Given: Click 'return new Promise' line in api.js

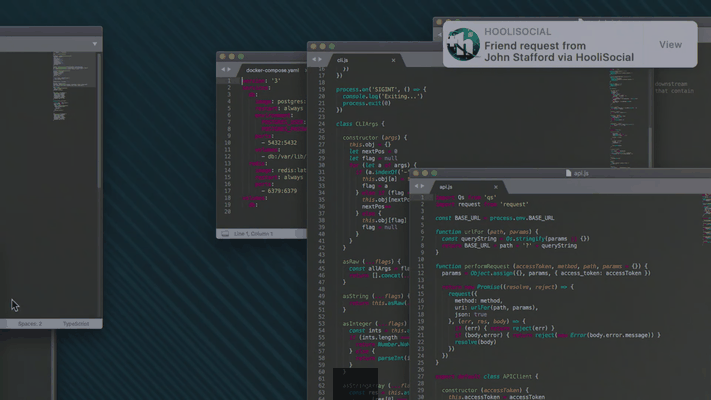Looking at the screenshot, I should click(507, 287).
